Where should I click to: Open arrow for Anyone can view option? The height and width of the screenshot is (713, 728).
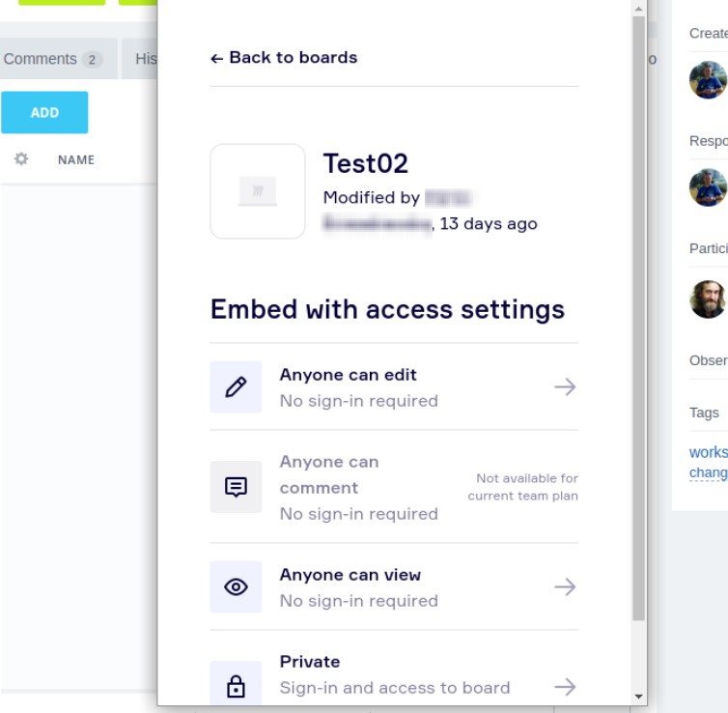pos(565,586)
